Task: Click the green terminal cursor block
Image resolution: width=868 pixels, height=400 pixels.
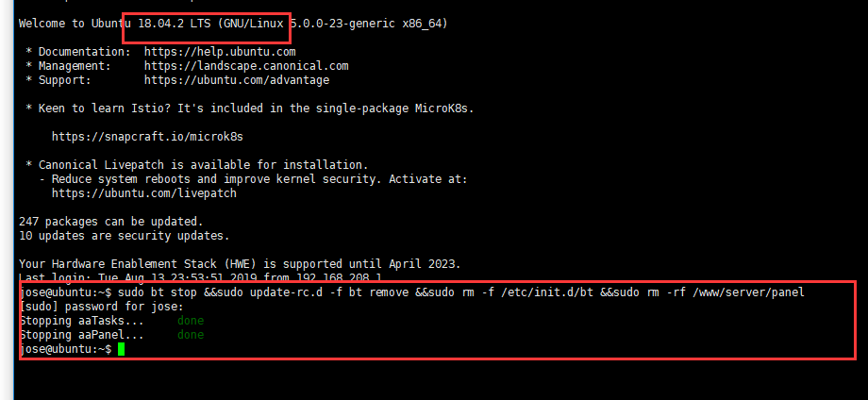Action: 121,349
